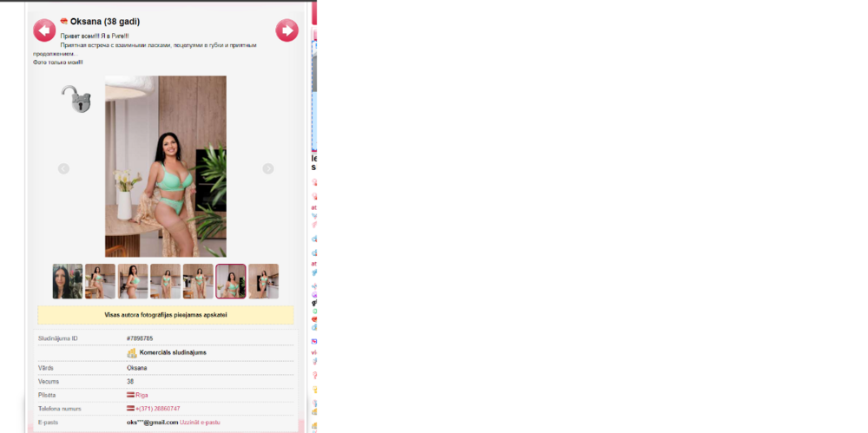
Task: Click coins icon beside Komerciāls sludinājums
Action: click(x=132, y=353)
